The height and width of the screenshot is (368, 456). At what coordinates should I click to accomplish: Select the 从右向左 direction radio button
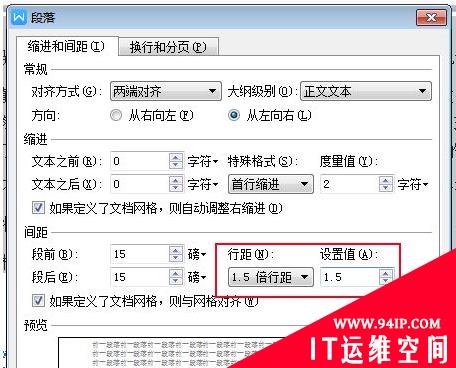[x=116, y=115]
